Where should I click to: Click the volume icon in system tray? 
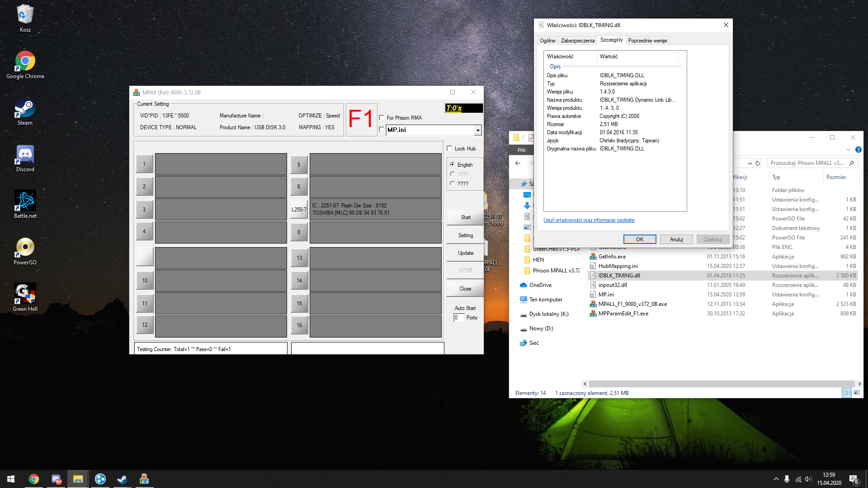[808, 479]
